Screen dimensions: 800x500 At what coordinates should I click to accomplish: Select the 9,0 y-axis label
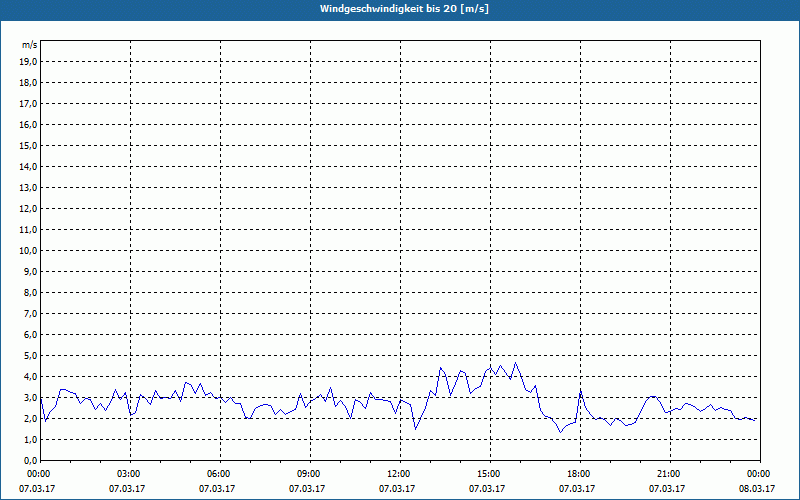click(30, 271)
